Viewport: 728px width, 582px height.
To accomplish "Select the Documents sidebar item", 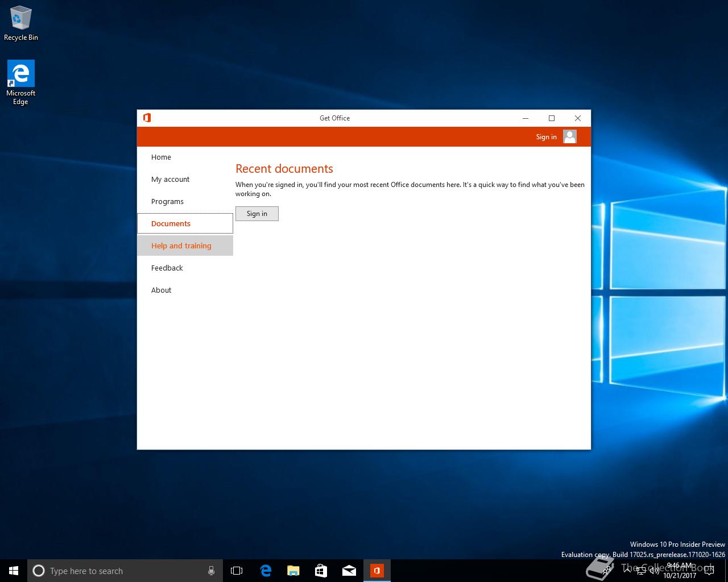I will [185, 223].
